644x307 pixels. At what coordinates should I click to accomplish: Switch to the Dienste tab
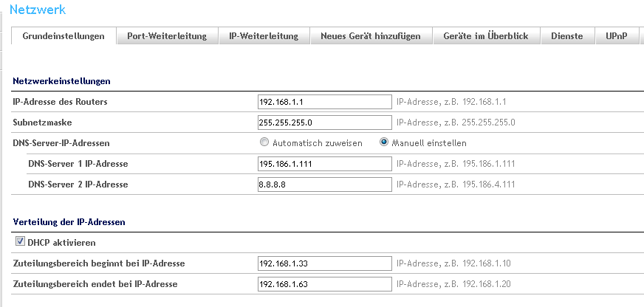click(x=566, y=36)
